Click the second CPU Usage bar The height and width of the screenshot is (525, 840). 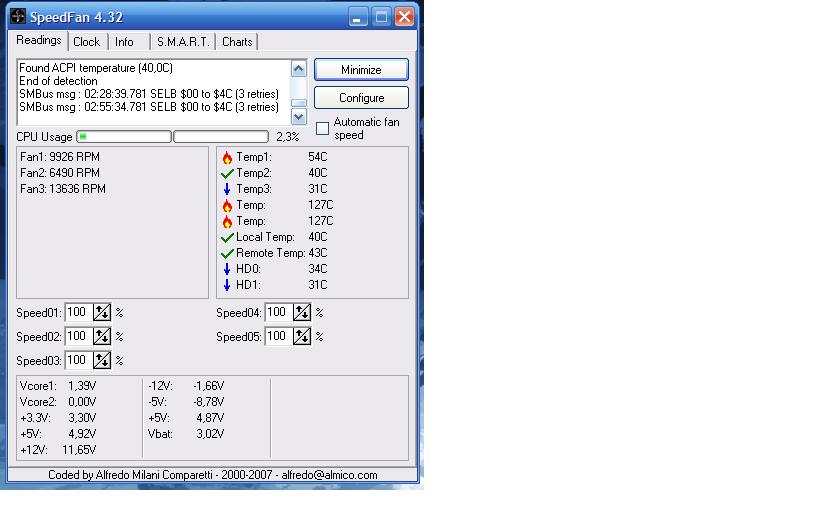[221, 137]
